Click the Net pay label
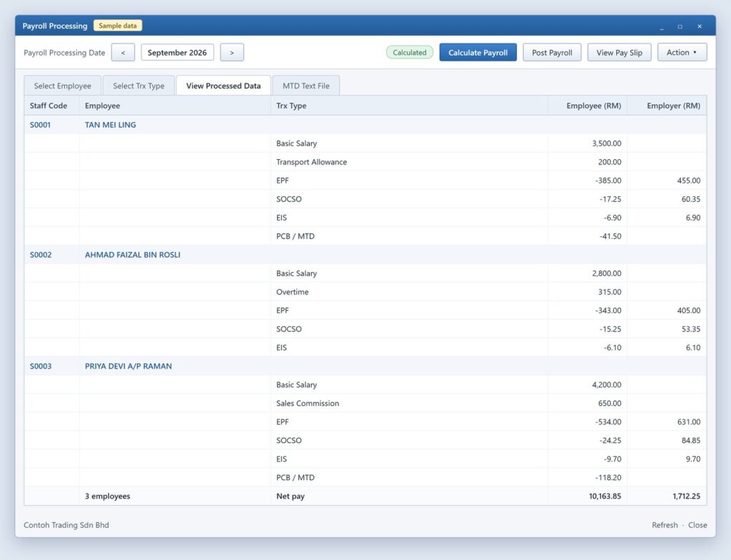Screen dimensions: 731x560 [290, 497]
